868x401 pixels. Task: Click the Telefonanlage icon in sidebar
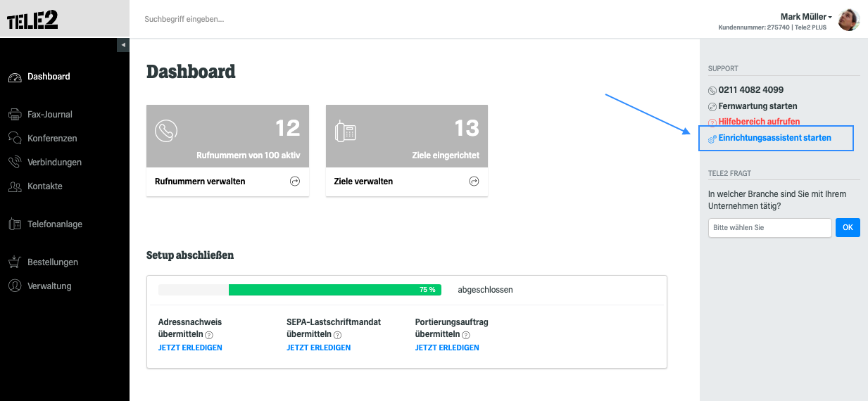(x=15, y=224)
